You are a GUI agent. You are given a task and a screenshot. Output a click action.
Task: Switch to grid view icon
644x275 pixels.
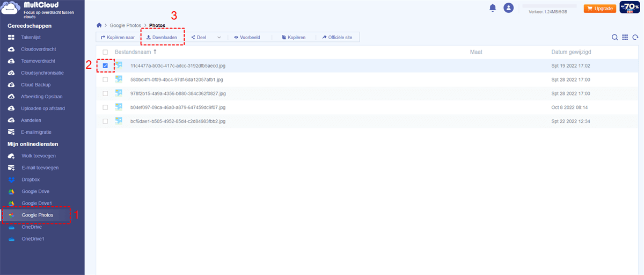point(625,37)
